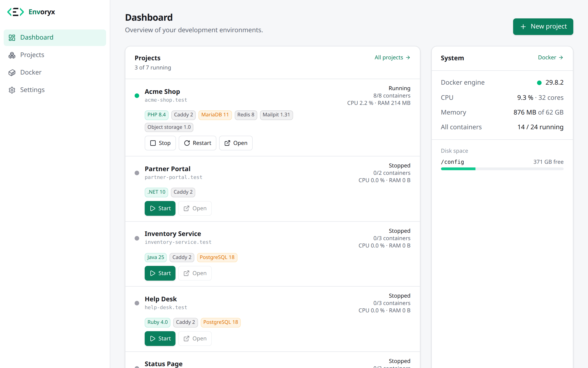Open the Docker sidebar section
The width and height of the screenshot is (588, 368).
click(x=55, y=72)
